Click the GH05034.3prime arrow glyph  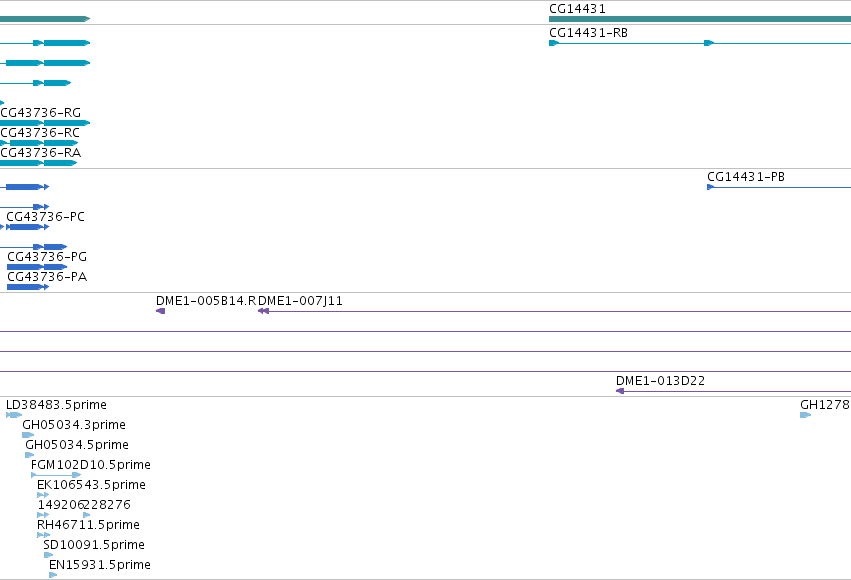coord(28,435)
